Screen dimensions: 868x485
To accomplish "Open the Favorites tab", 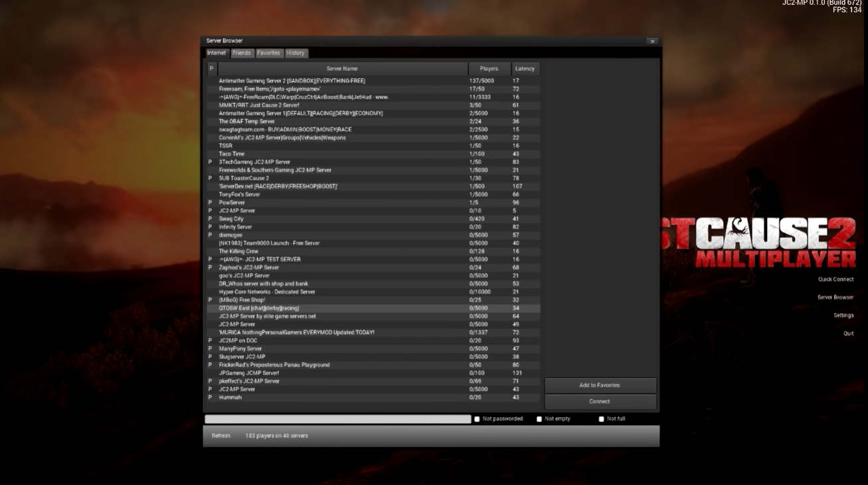I will click(269, 53).
